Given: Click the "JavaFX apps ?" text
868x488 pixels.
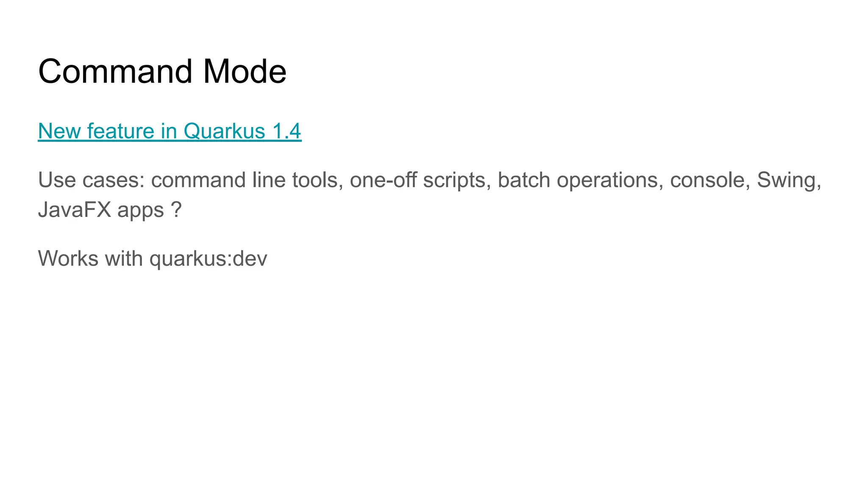Looking at the screenshot, I should (x=110, y=210).
